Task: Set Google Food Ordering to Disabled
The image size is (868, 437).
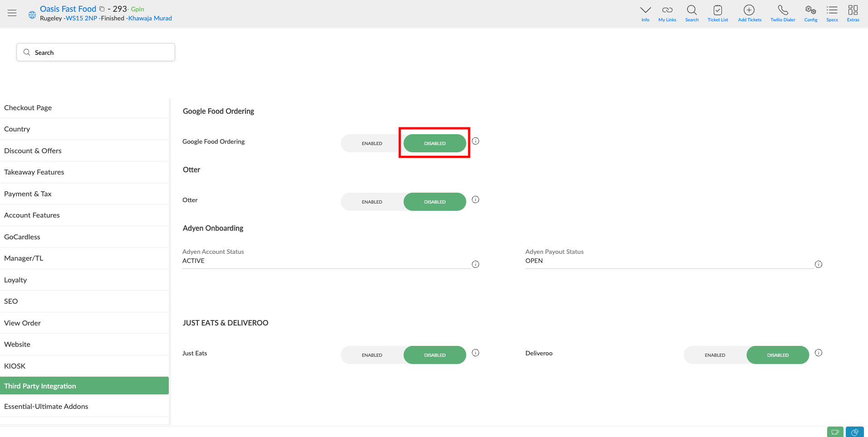Action: (435, 143)
